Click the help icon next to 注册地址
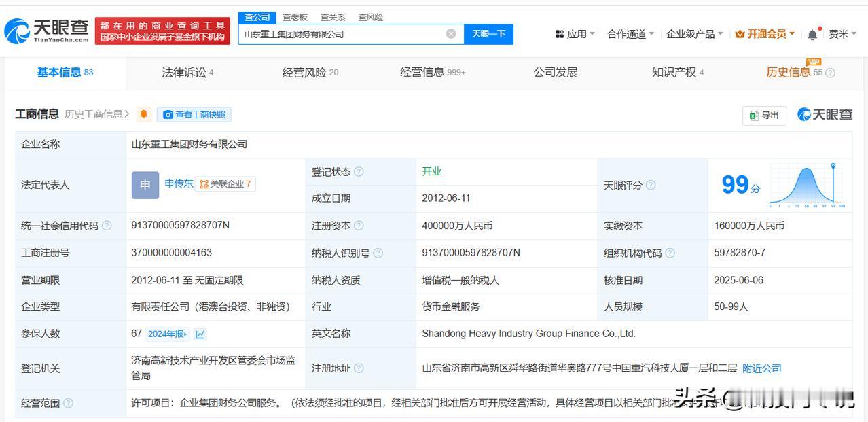868x422 pixels. (x=359, y=368)
